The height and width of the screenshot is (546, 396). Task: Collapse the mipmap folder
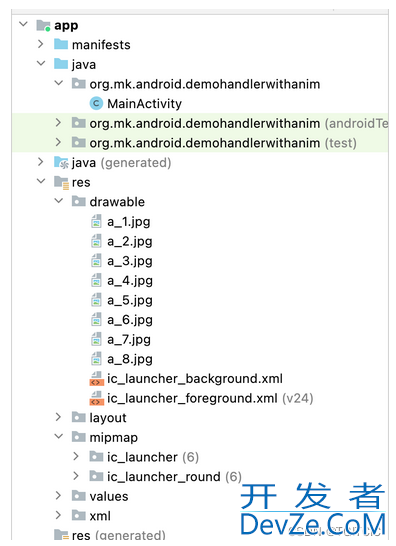pos(59,436)
